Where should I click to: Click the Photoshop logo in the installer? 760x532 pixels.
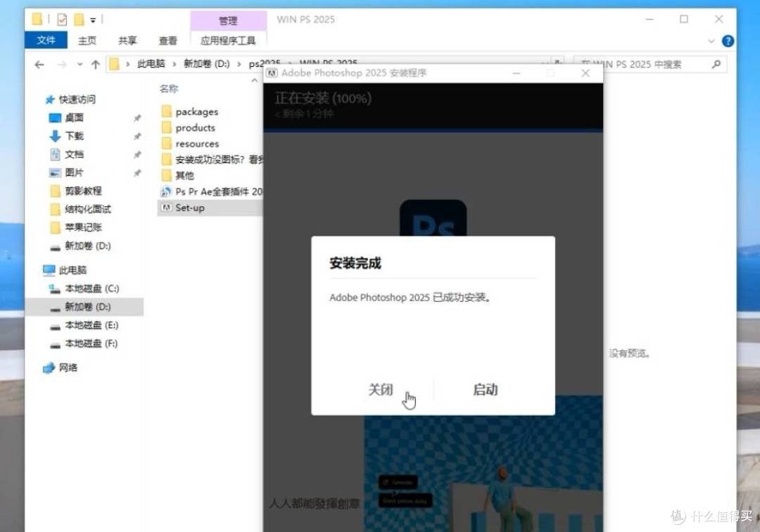click(x=433, y=219)
